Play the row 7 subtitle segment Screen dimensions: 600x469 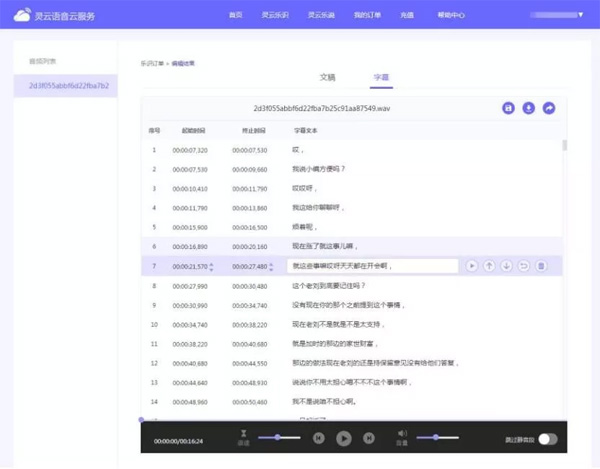[x=471, y=266]
